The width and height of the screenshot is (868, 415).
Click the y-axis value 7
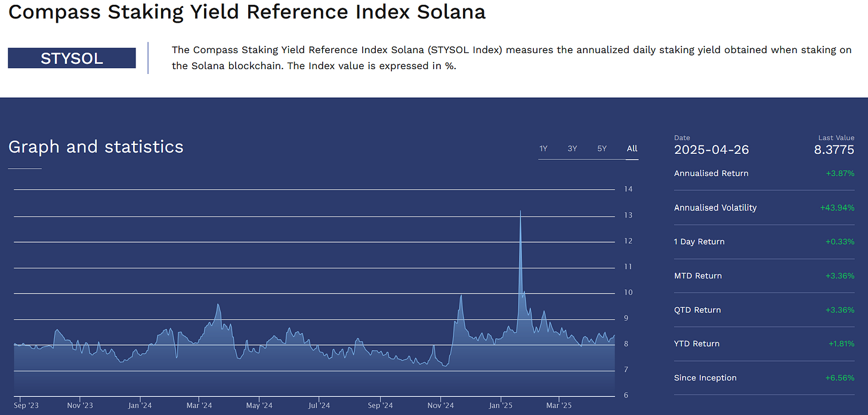coord(626,370)
